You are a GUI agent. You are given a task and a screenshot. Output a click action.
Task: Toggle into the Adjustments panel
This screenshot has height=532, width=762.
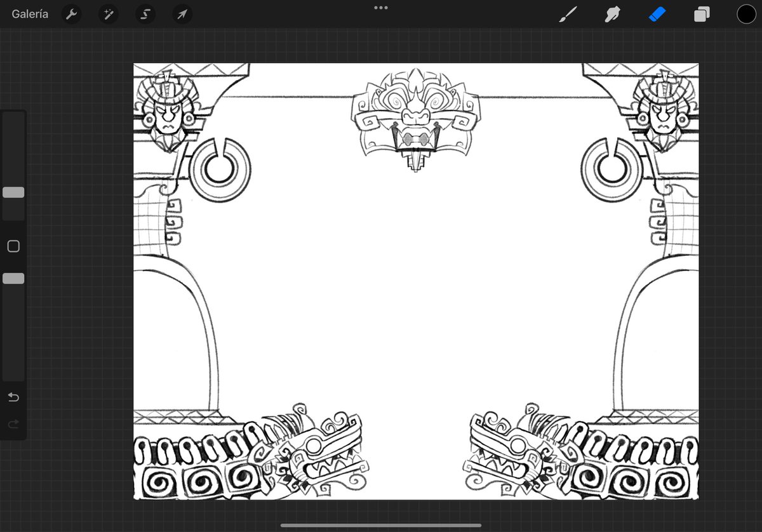tap(108, 13)
